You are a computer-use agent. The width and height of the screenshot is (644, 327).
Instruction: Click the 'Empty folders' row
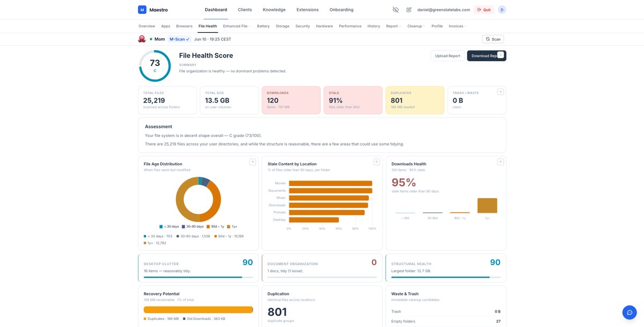coord(445,321)
